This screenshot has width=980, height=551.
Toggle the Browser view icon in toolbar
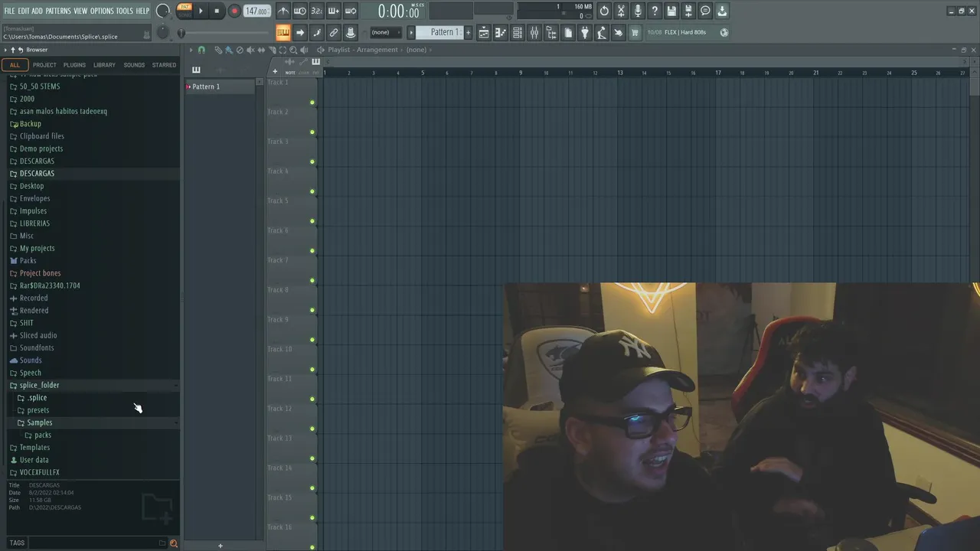551,32
